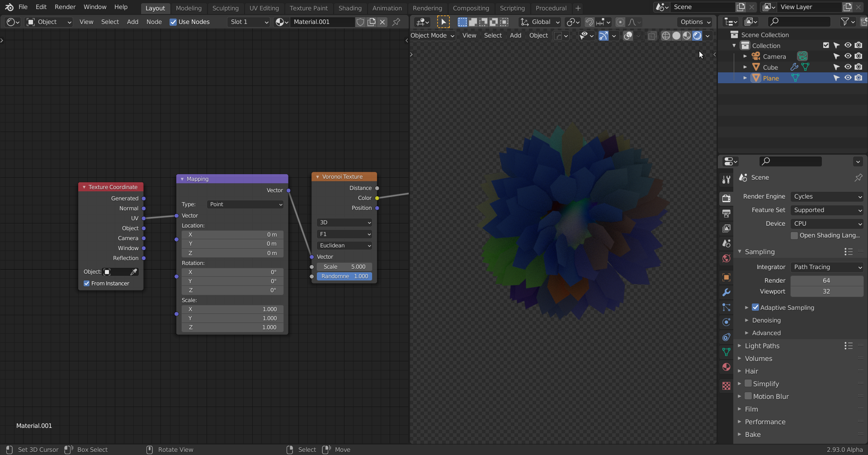
Task: Enable Open Shading Language checkbox
Action: click(794, 236)
